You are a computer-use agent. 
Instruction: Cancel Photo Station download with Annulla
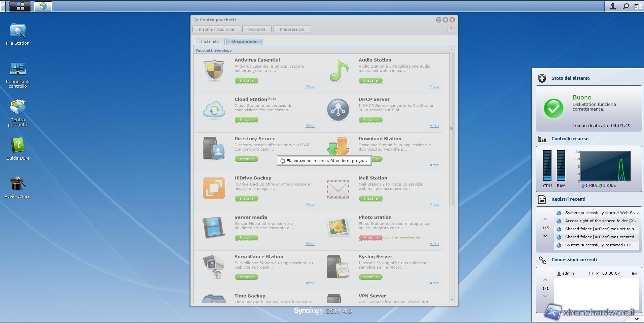(370, 238)
